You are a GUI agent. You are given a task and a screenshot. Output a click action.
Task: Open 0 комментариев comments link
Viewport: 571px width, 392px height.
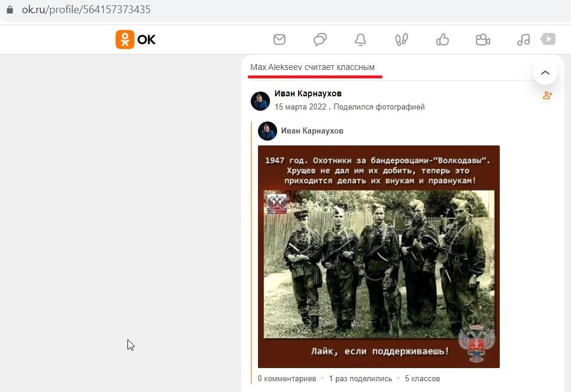pos(287,378)
